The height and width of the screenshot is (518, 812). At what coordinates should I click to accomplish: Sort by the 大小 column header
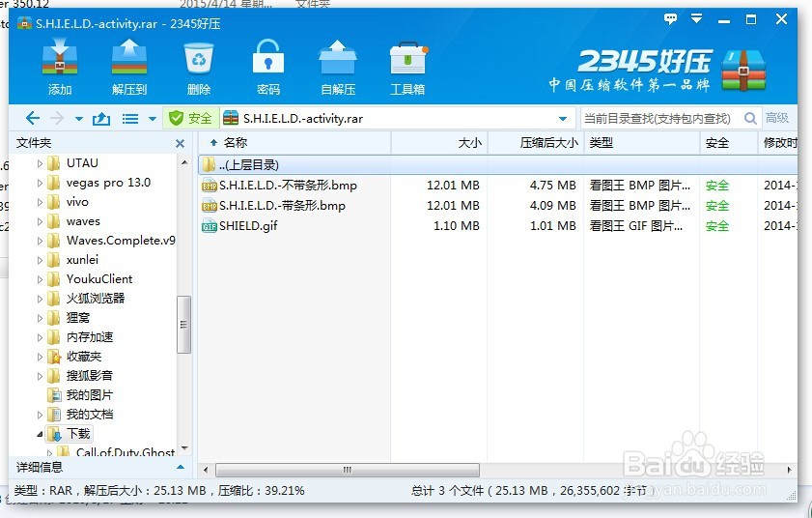pos(439,143)
